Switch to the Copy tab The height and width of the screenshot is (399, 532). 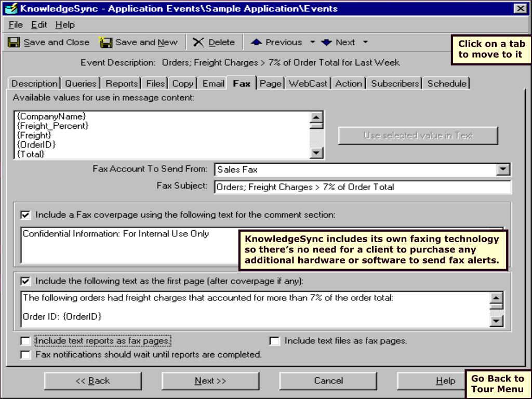coord(182,84)
